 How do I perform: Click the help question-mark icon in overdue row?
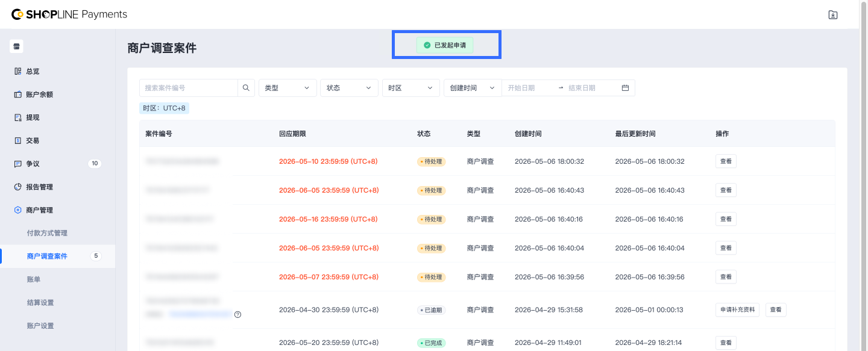237,314
